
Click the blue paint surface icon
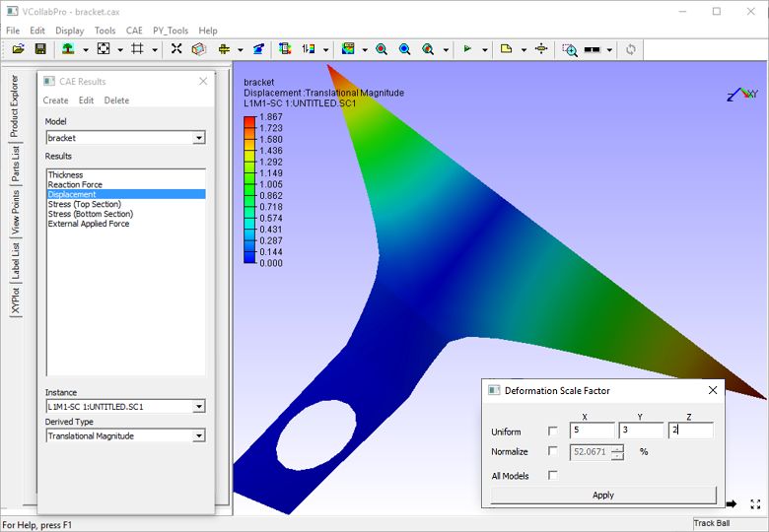pyautogui.click(x=258, y=49)
